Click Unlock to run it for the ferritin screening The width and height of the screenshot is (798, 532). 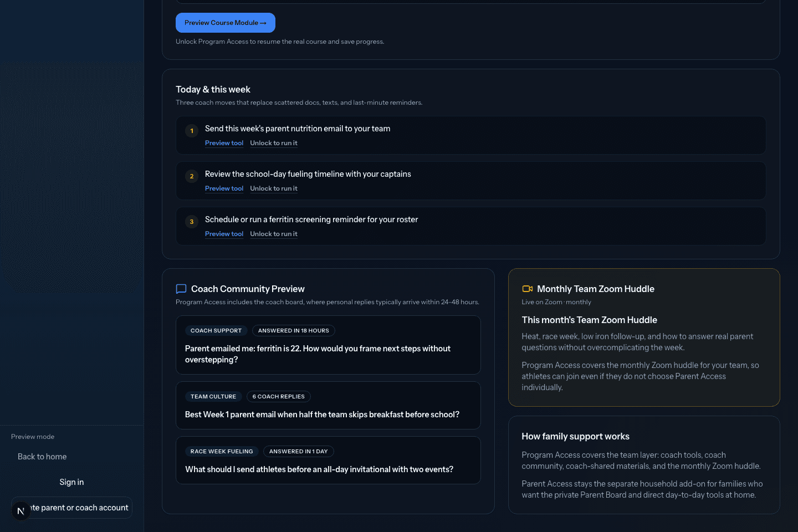pyautogui.click(x=273, y=233)
